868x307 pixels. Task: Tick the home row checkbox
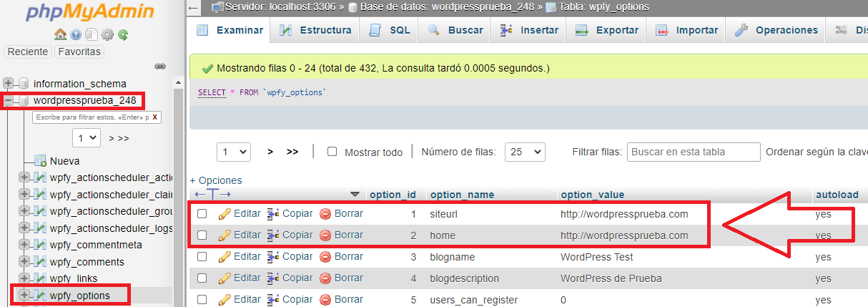click(x=202, y=235)
